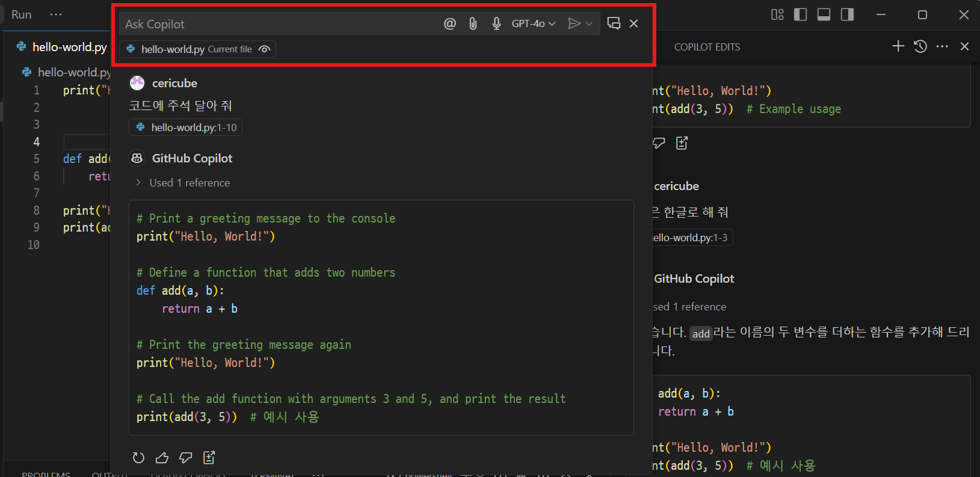Click the cericube name in the side panel
This screenshot has height=477, width=980.
tap(676, 186)
